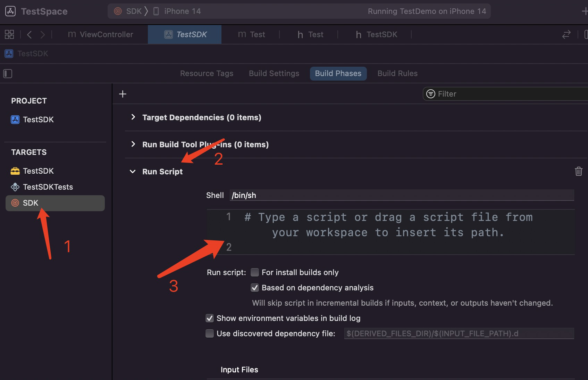Enable For install builds only
The image size is (588, 380).
(x=255, y=272)
